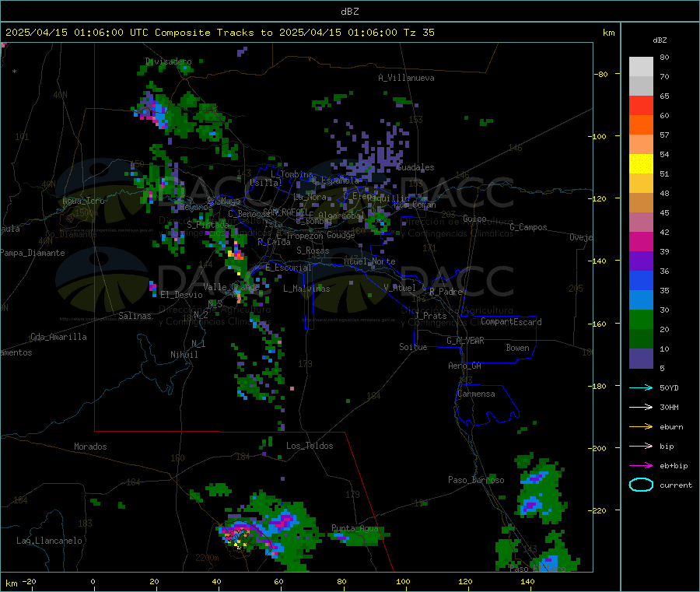This screenshot has width=700, height=592.
Task: Click the S_Rosas map label
Action: (313, 251)
